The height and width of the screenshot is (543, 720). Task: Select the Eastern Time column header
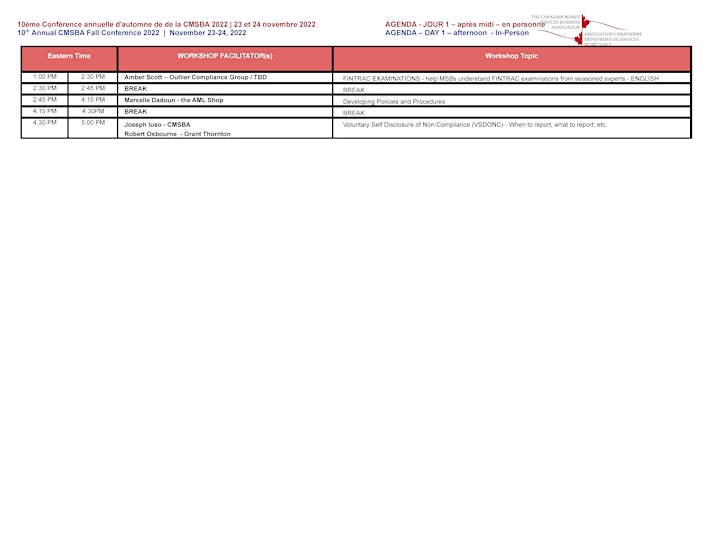click(x=69, y=59)
